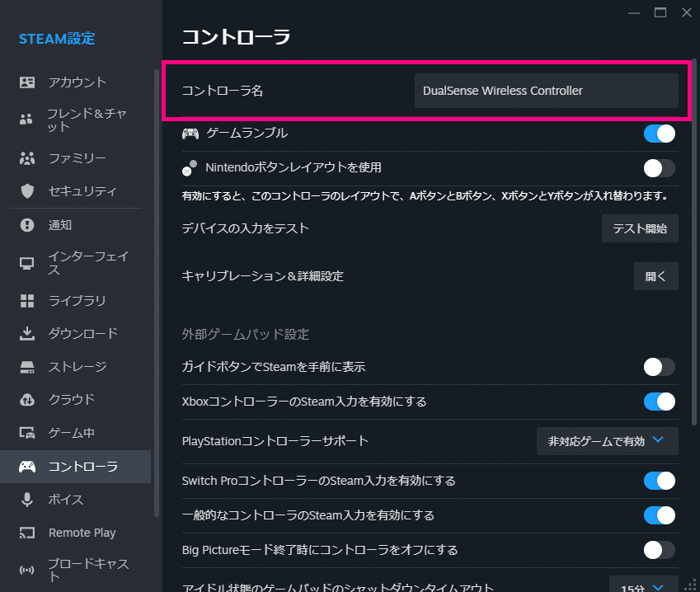Click the コントローラ名 text field
The height and width of the screenshot is (592, 700).
(546, 91)
